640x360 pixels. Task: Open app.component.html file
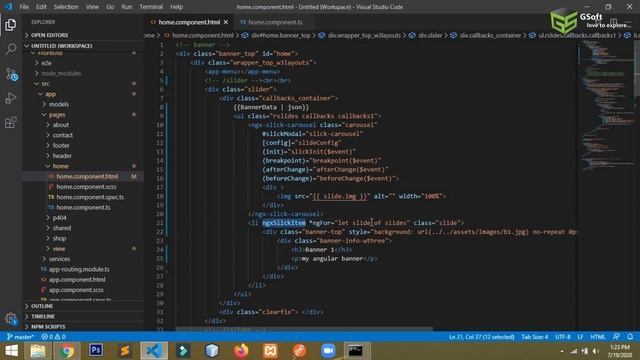pyautogui.click(x=77, y=280)
